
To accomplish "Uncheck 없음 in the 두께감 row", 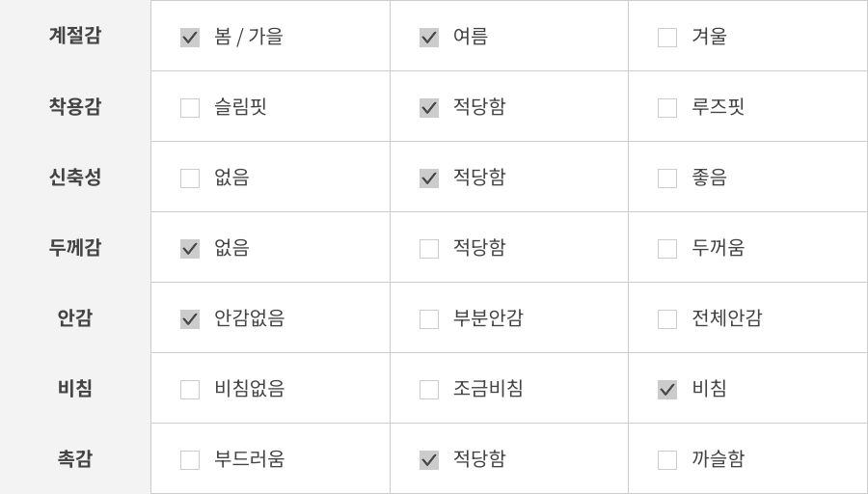I will point(190,249).
